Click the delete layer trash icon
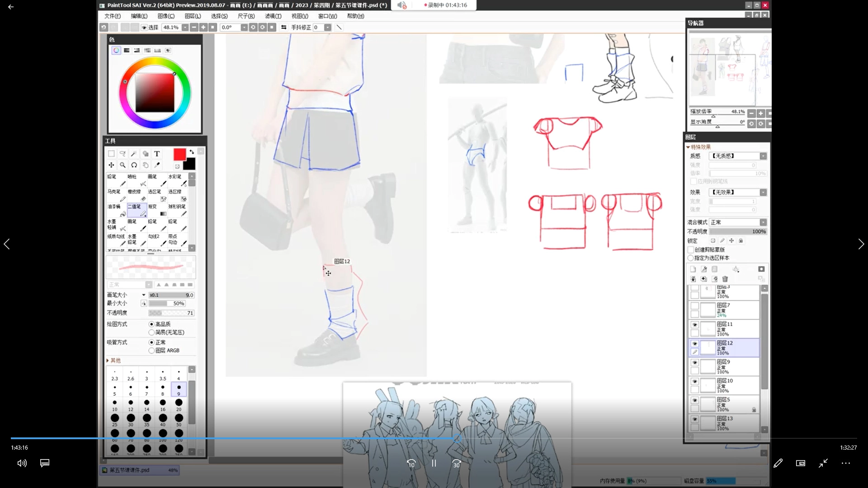The image size is (868, 488). point(725,279)
